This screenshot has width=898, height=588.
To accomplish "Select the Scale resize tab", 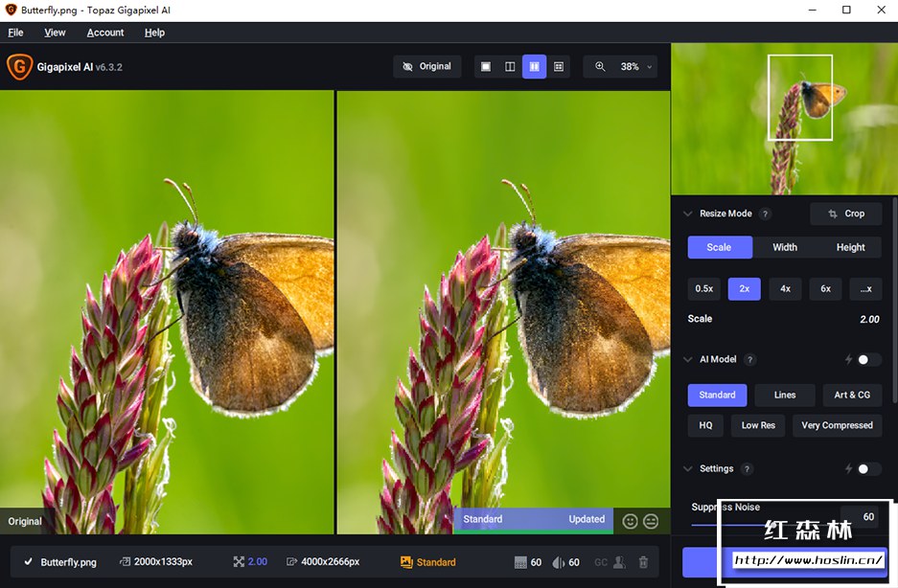I will coord(720,247).
